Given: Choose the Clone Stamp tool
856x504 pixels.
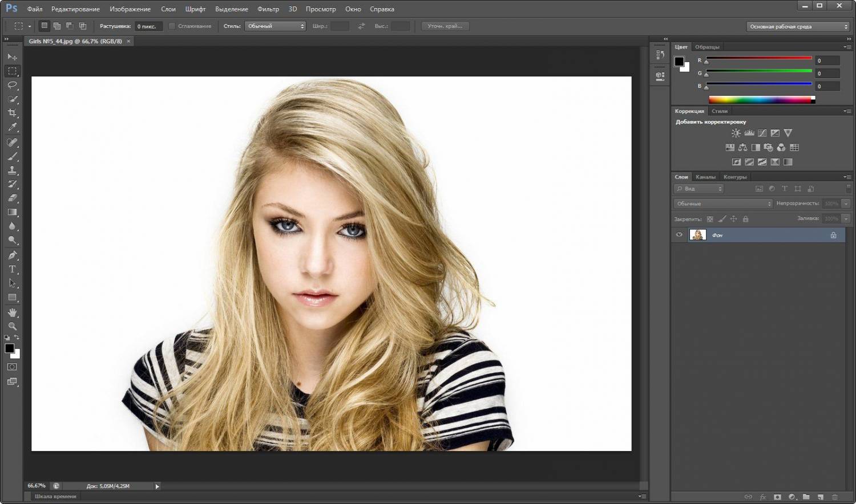Looking at the screenshot, I should (x=12, y=170).
